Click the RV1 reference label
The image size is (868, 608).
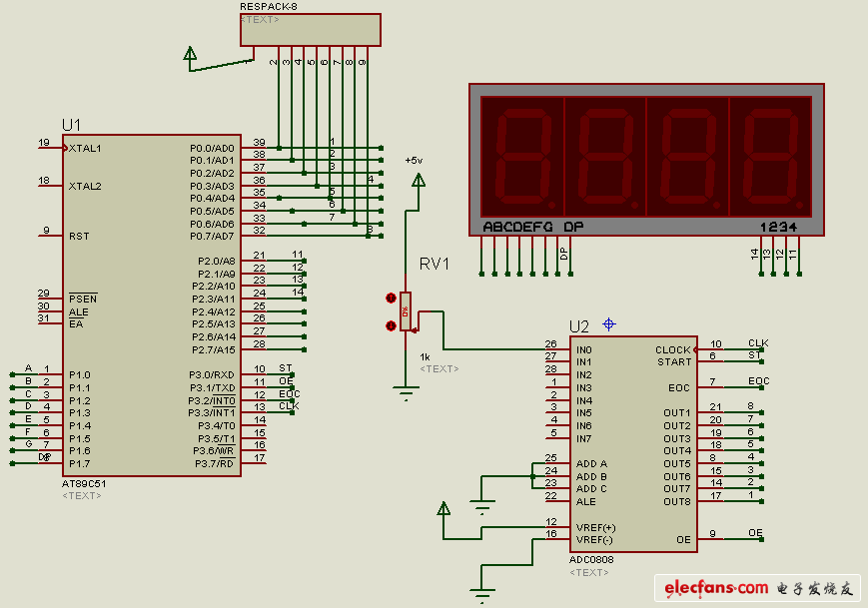434,264
